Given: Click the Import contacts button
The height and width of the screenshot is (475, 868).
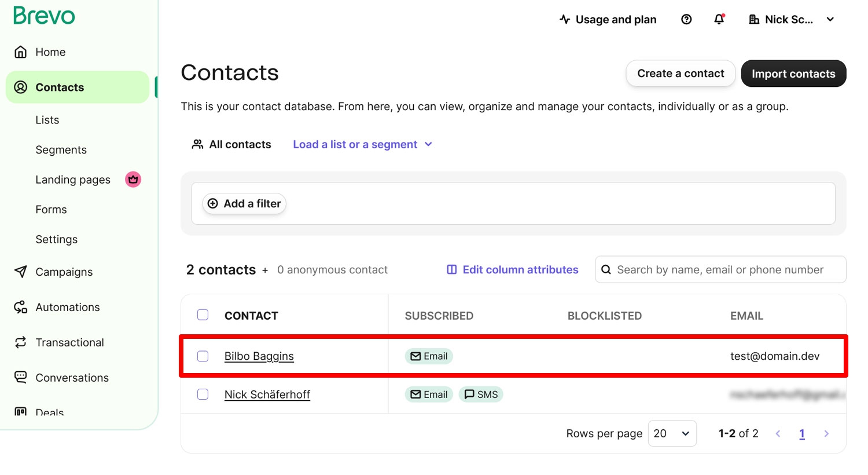Looking at the screenshot, I should click(793, 74).
